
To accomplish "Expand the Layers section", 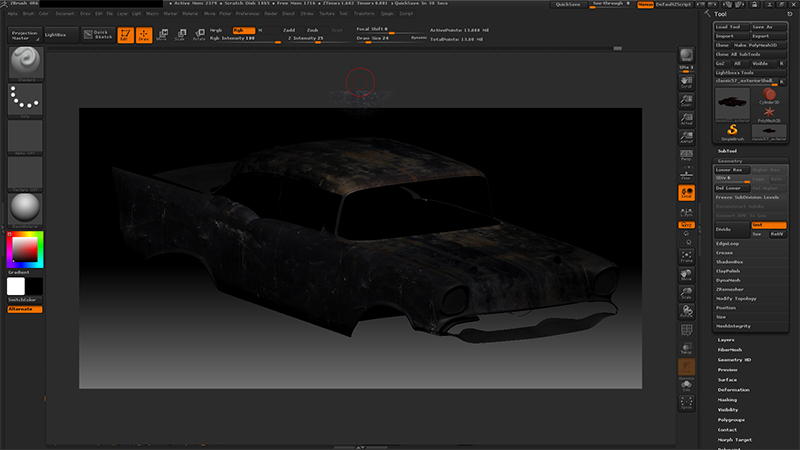I will [726, 340].
